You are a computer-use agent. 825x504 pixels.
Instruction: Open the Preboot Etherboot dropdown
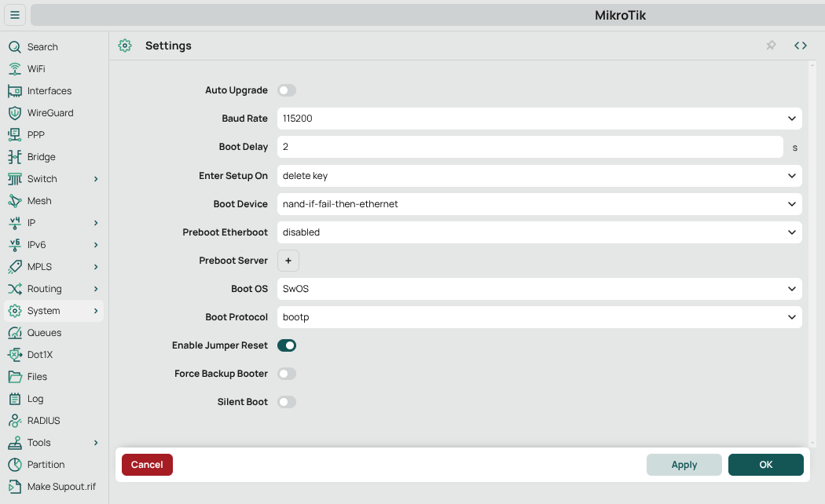tap(539, 232)
